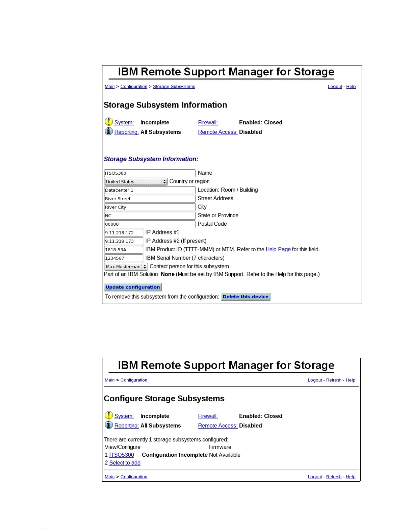The width and height of the screenshot is (411, 532).
Task: Click the Not Available firmware text
Action: pyautogui.click(x=225, y=455)
